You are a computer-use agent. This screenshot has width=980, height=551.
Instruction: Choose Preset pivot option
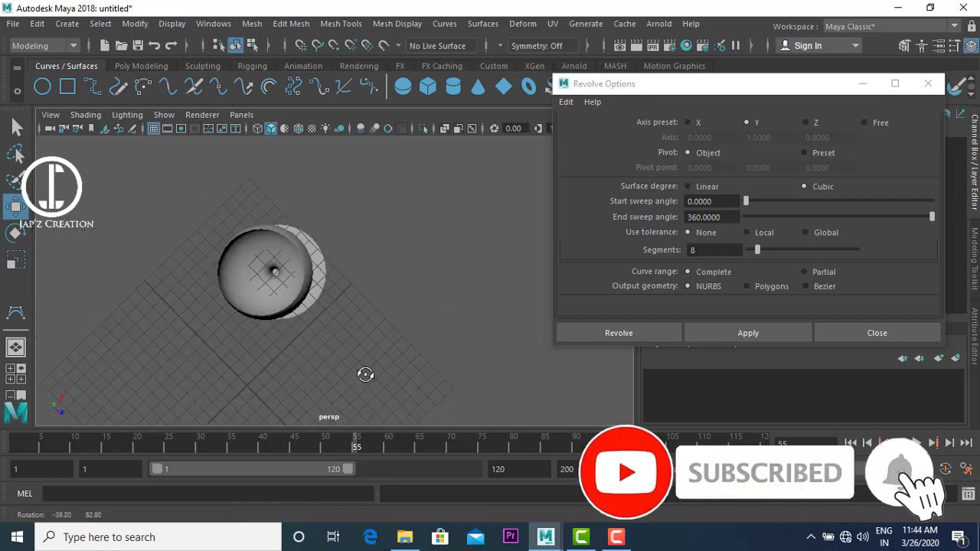[805, 153]
